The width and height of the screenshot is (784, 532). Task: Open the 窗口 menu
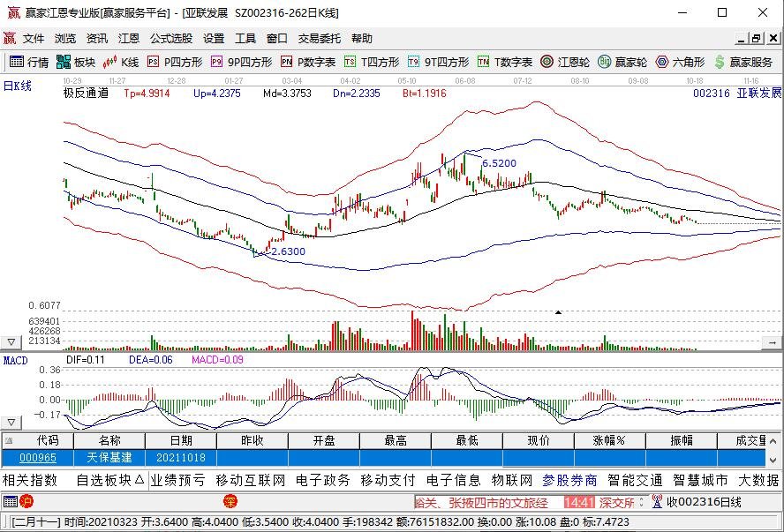tap(277, 39)
